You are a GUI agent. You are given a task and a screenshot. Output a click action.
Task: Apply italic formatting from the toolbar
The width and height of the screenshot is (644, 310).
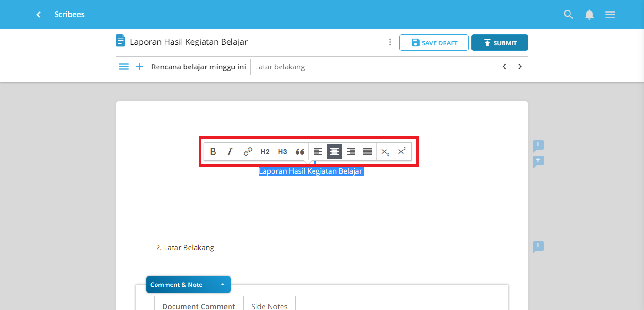tap(230, 151)
